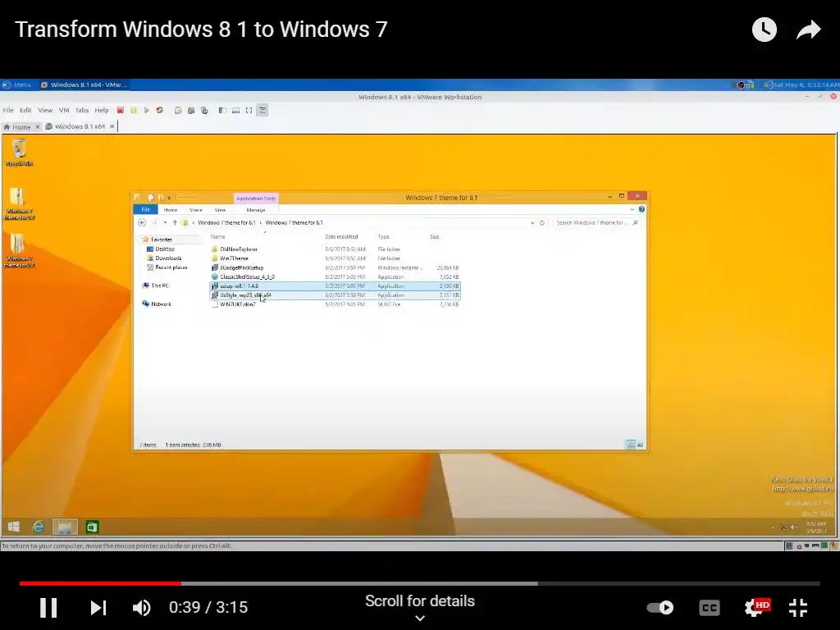Click the Share arrow icon
840x630 pixels.
point(808,30)
